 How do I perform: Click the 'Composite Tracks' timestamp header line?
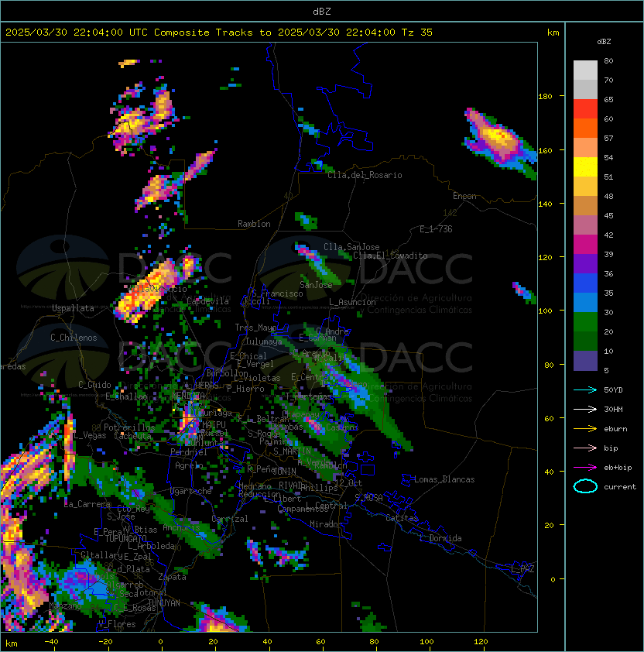219,33
